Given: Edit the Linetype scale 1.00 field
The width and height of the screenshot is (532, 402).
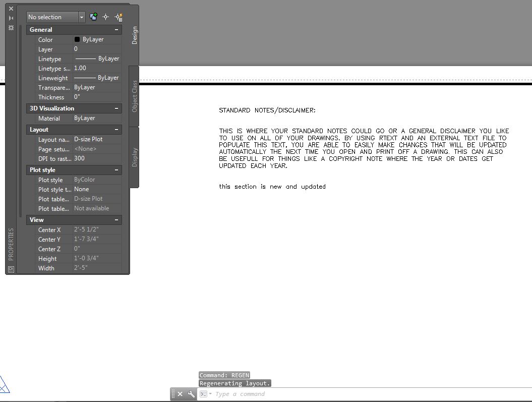Looking at the screenshot, I should (x=97, y=68).
